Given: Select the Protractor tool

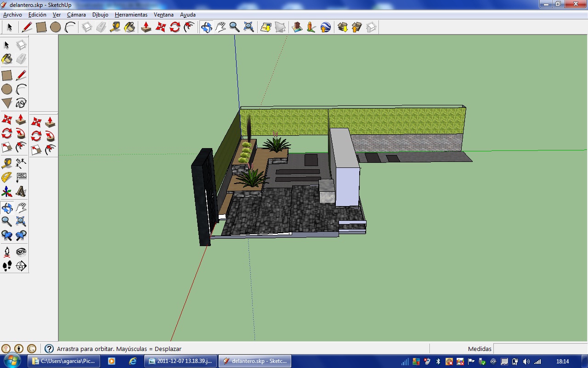Looking at the screenshot, I should [x=7, y=178].
